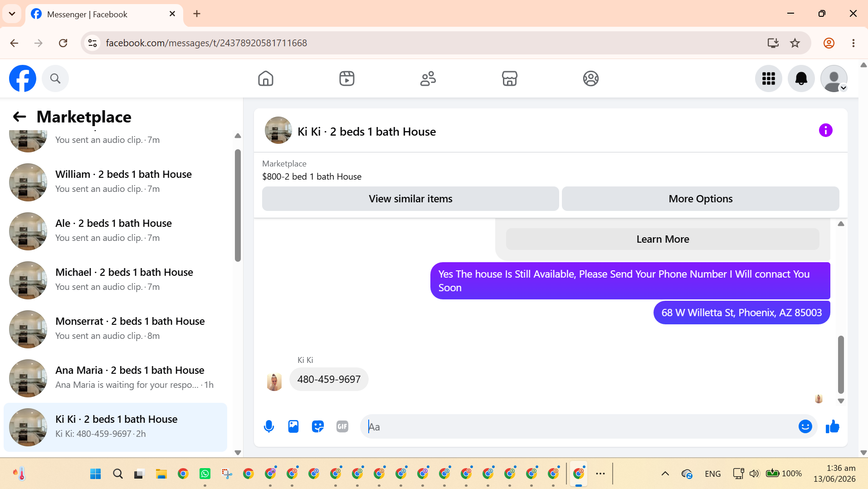Click the Yes The house Is Still Available message
Viewport: 868px width, 489px height.
(x=630, y=281)
